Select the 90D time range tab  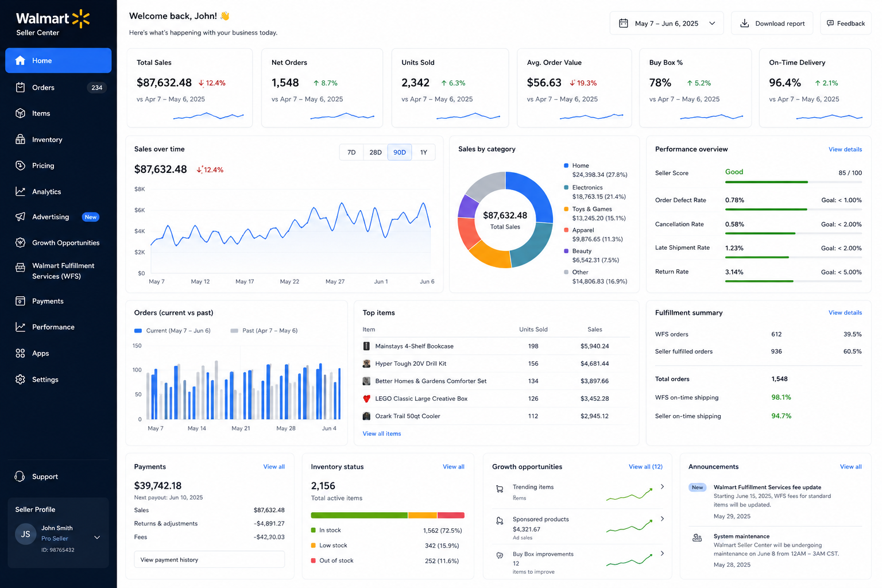point(400,152)
